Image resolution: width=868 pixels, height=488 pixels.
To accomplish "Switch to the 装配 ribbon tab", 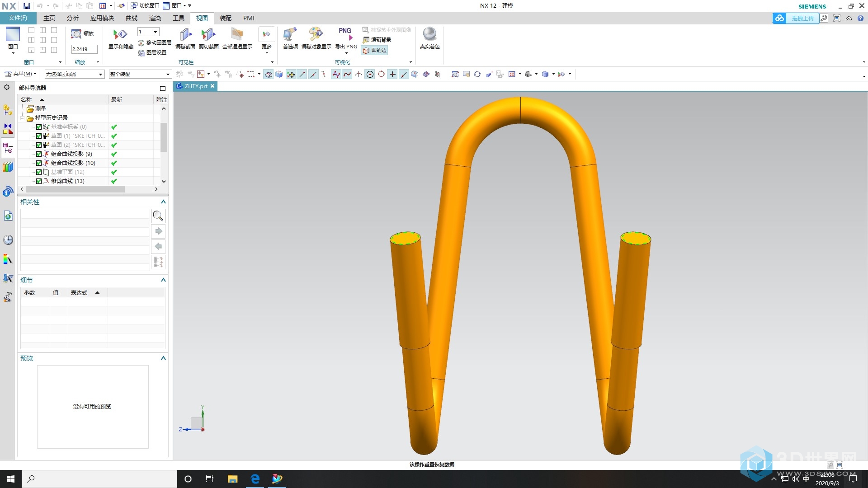I will point(226,18).
